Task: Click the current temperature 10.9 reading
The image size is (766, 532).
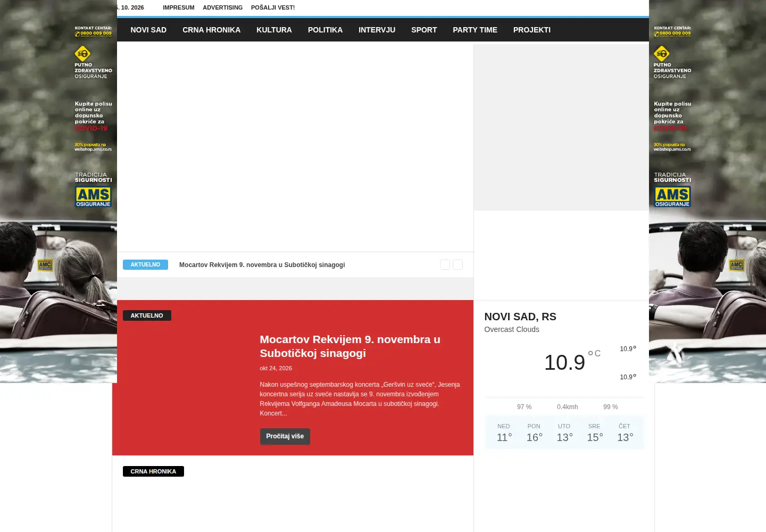Action: (564, 363)
